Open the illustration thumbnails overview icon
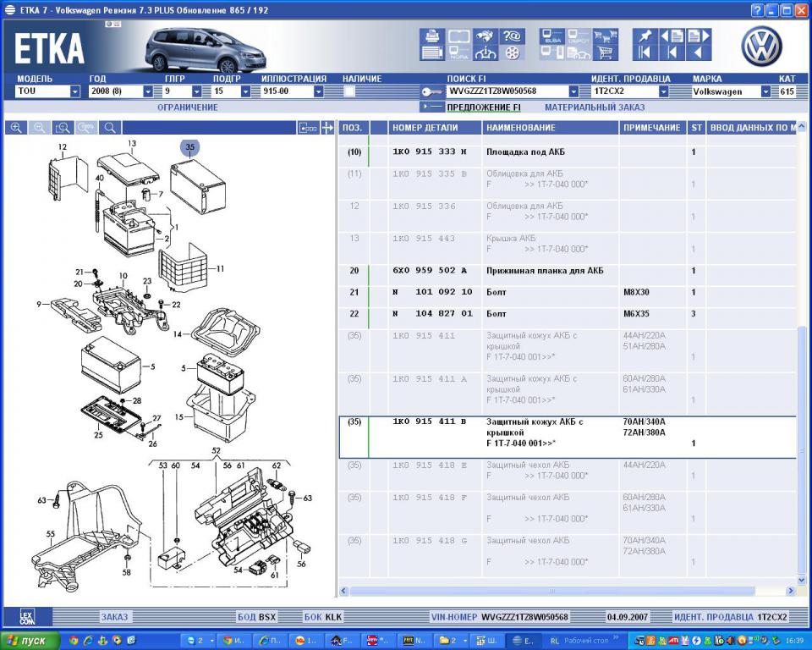The image size is (812, 650). click(308, 128)
